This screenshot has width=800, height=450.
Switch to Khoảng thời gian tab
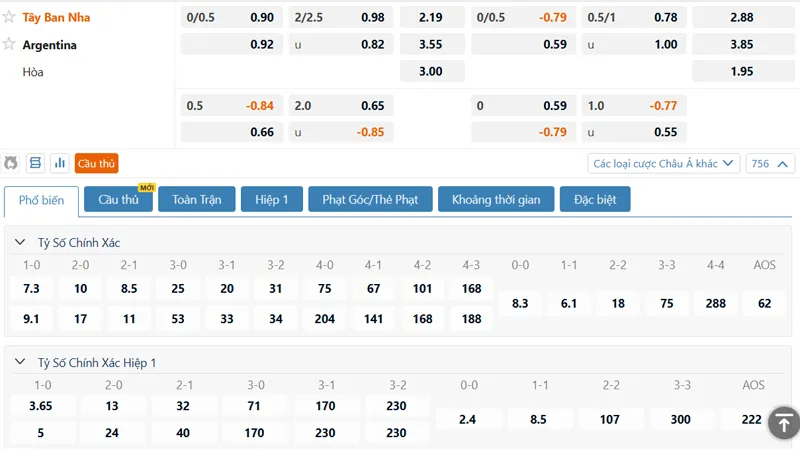coord(496,199)
